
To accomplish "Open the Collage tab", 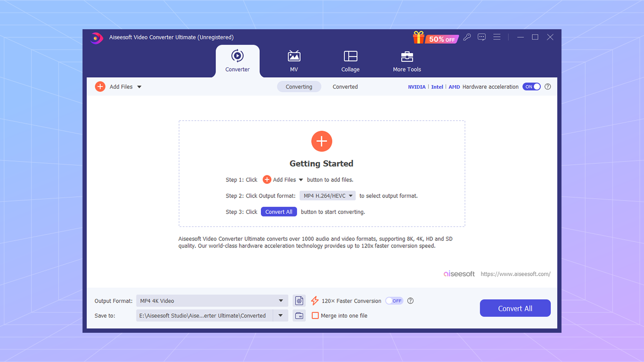I will tap(350, 61).
